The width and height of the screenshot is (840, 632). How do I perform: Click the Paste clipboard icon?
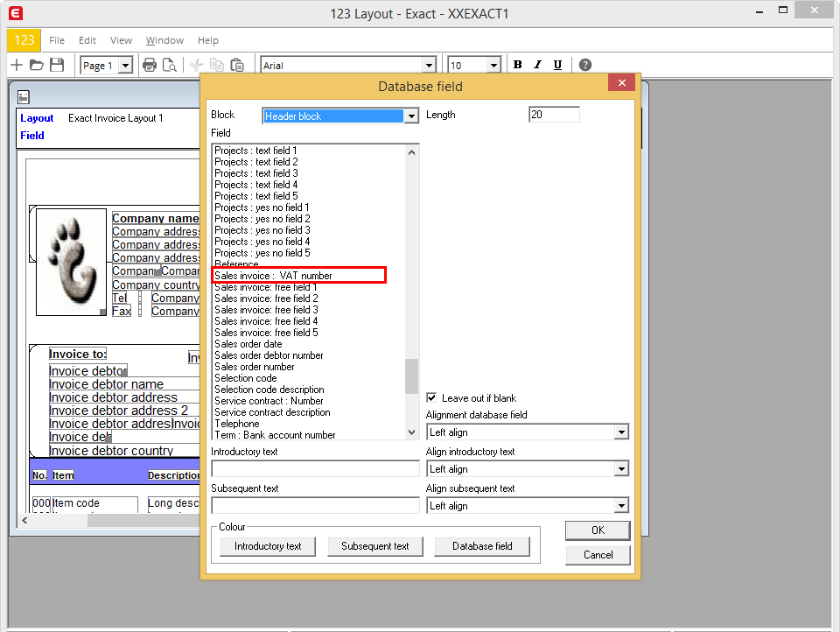pyautogui.click(x=237, y=65)
